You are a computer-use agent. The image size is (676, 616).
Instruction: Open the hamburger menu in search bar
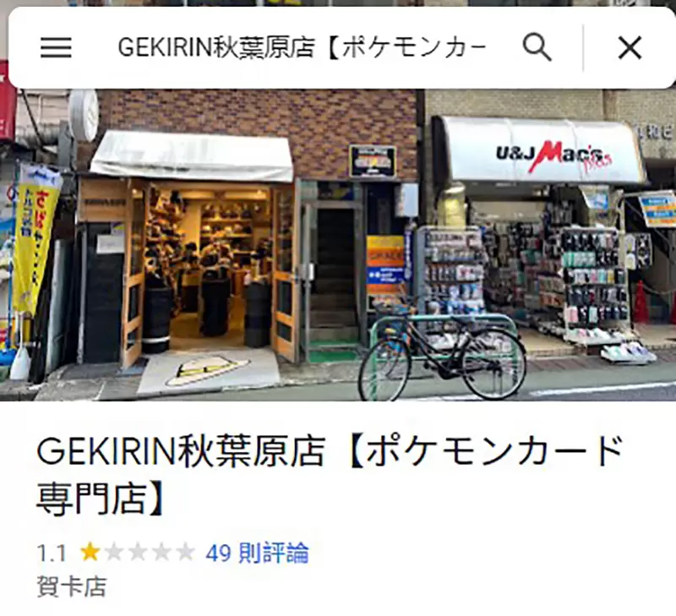pyautogui.click(x=56, y=47)
